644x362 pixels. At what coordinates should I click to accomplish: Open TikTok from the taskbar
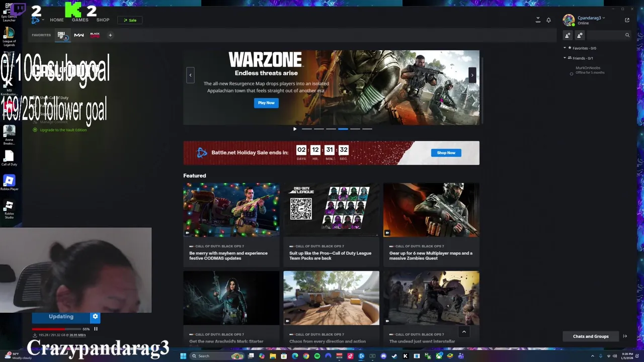point(350,356)
